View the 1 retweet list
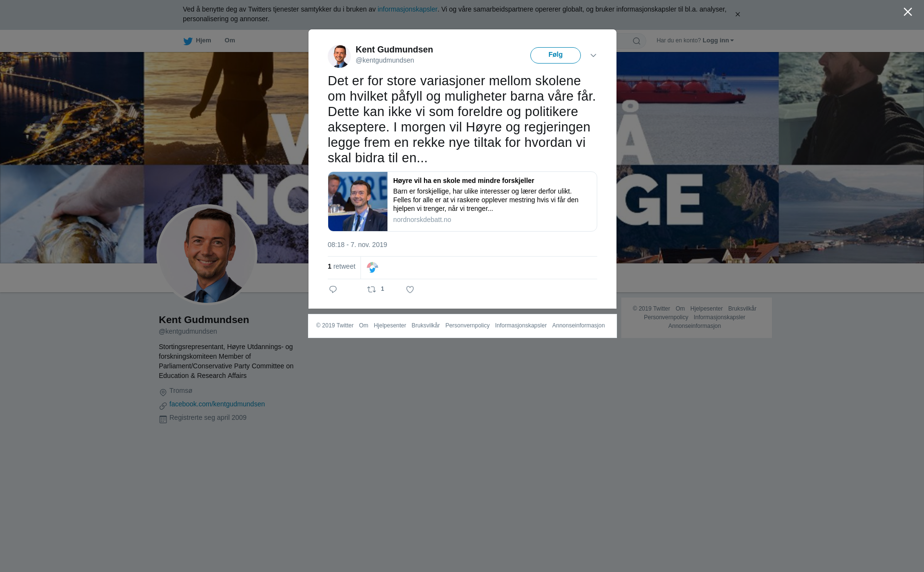Screen dimensions: 924x572 [x=341, y=266]
